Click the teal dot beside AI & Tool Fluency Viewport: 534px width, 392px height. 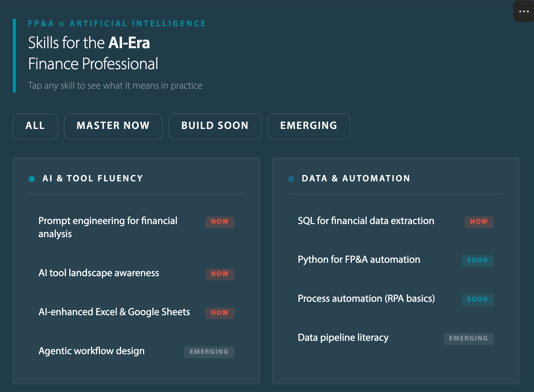32,179
